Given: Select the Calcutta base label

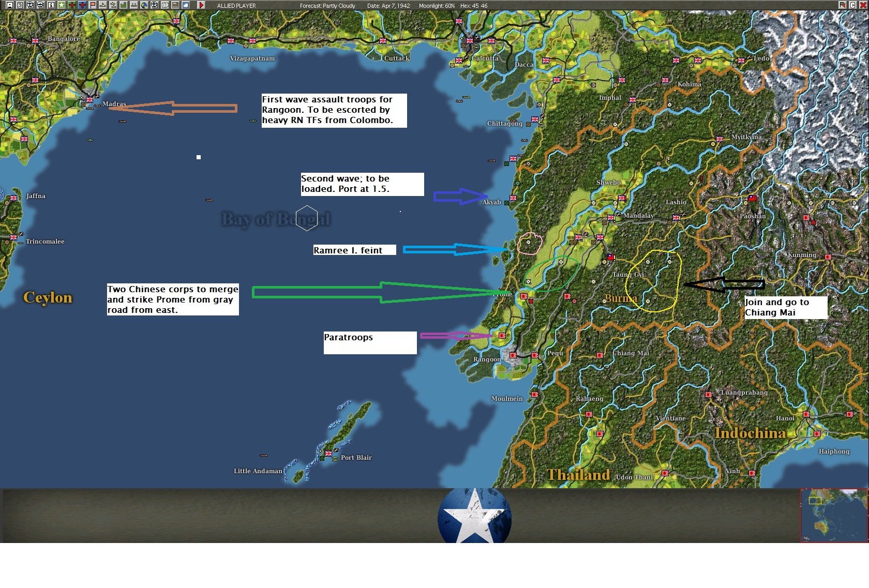Looking at the screenshot, I should (485, 58).
